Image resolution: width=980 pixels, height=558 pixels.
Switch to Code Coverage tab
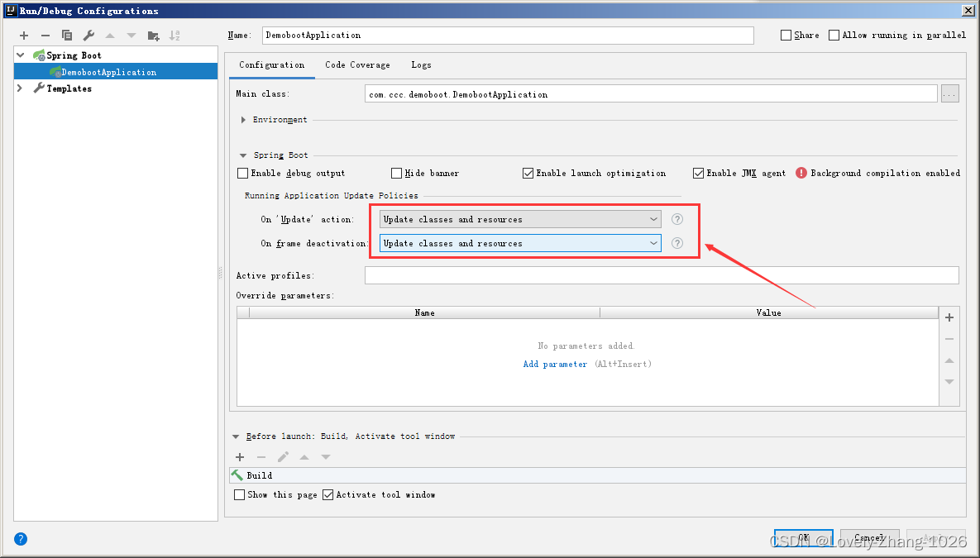pyautogui.click(x=357, y=65)
